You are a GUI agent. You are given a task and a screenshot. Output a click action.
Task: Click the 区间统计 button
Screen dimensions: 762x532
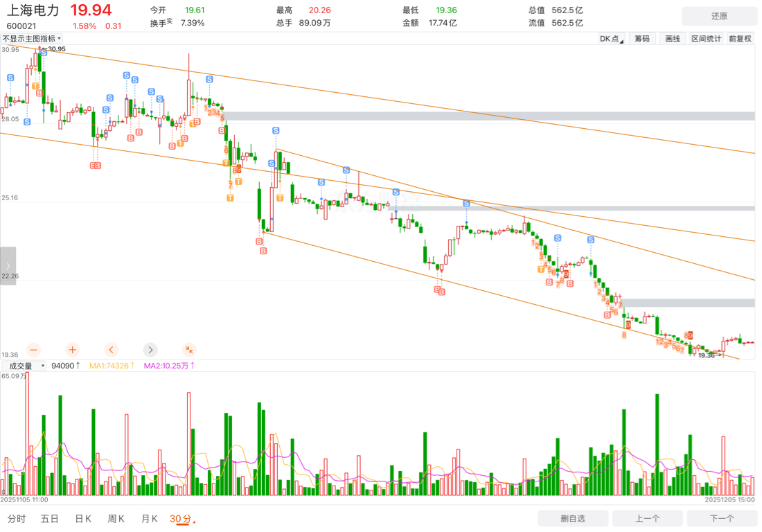tap(706, 39)
